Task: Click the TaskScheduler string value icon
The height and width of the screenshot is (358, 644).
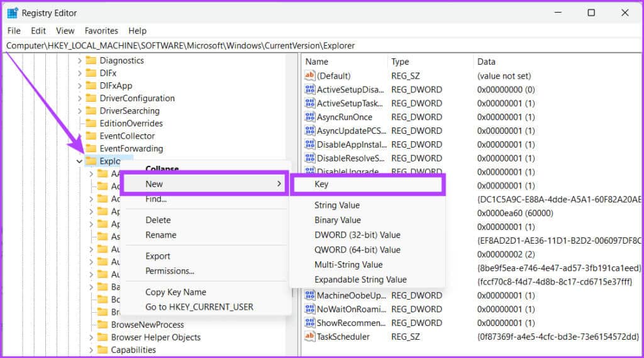Action: point(309,337)
